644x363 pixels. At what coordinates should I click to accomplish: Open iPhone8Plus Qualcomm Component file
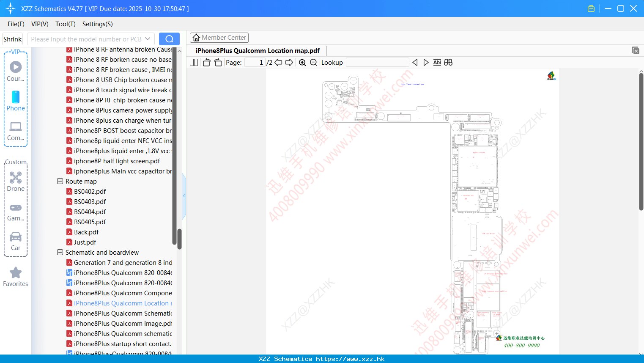tap(119, 293)
